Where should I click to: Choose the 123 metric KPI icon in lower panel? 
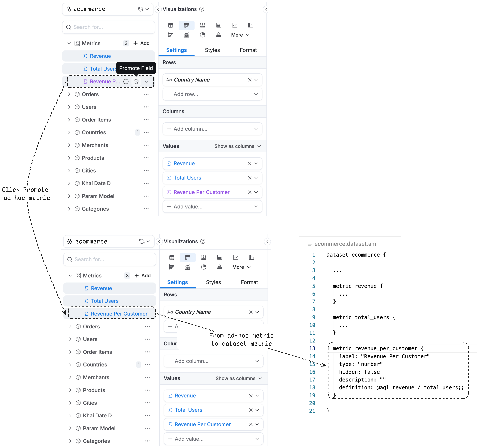click(204, 258)
